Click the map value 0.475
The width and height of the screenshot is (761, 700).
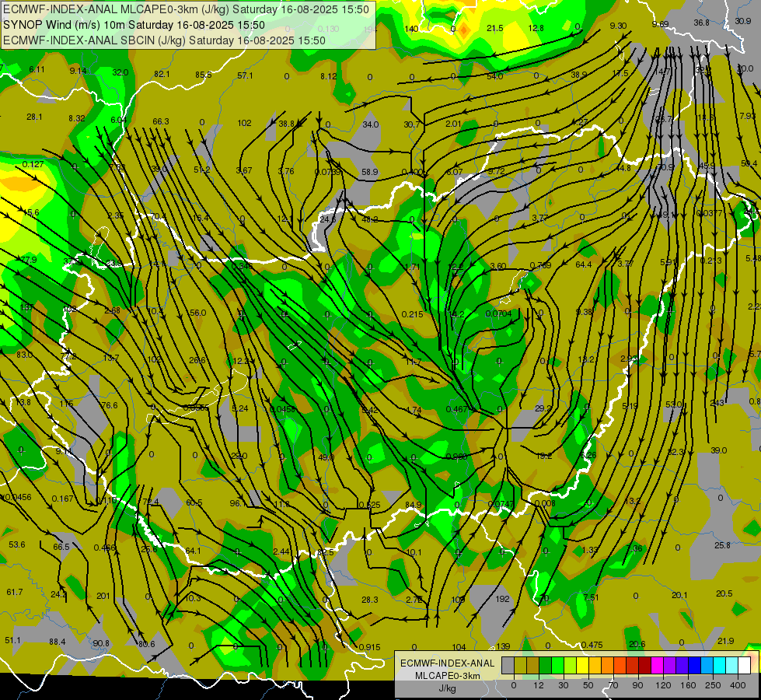pyautogui.click(x=592, y=645)
